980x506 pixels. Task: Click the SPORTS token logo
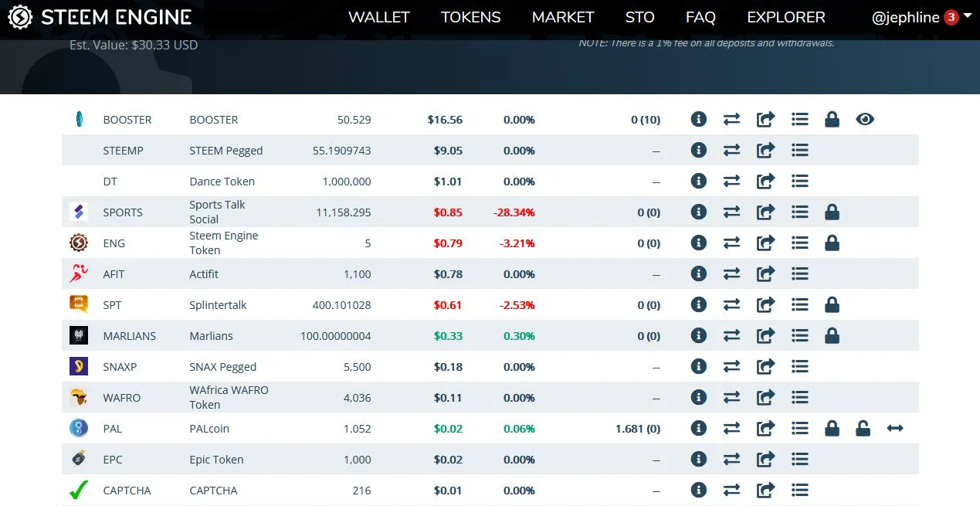pos(79,212)
